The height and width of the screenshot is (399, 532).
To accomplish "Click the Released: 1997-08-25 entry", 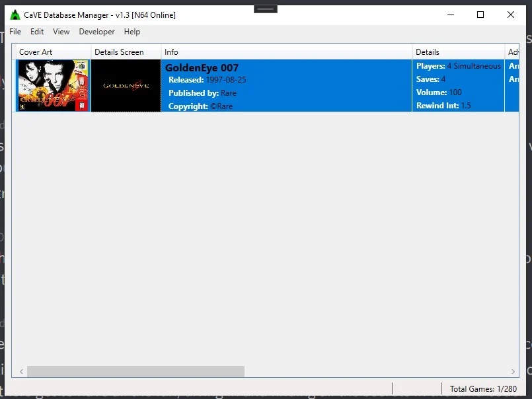I will 208,80.
